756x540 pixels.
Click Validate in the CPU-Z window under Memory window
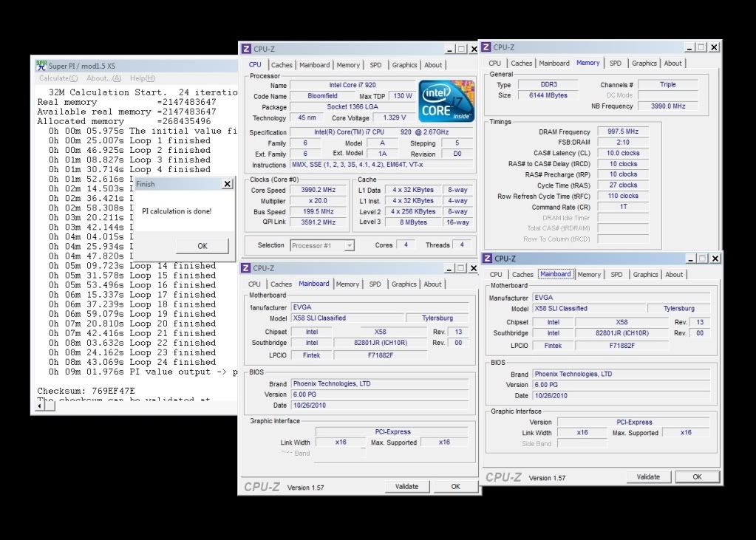[x=648, y=476]
